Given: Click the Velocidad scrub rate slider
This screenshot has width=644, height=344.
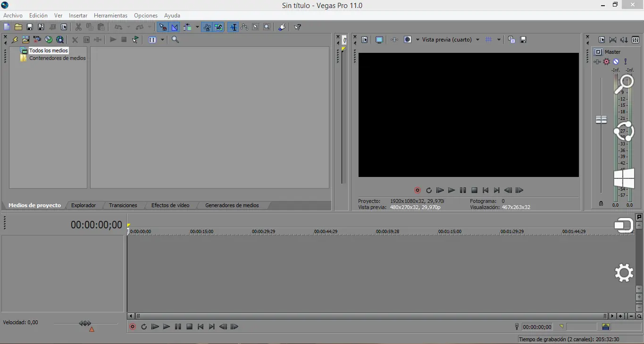Looking at the screenshot, I should click(85, 324).
